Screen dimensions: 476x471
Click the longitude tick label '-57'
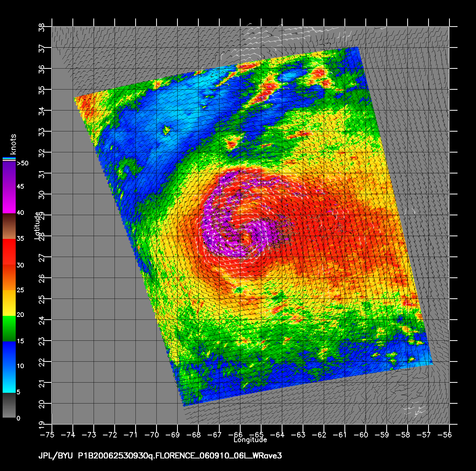pos(424,435)
